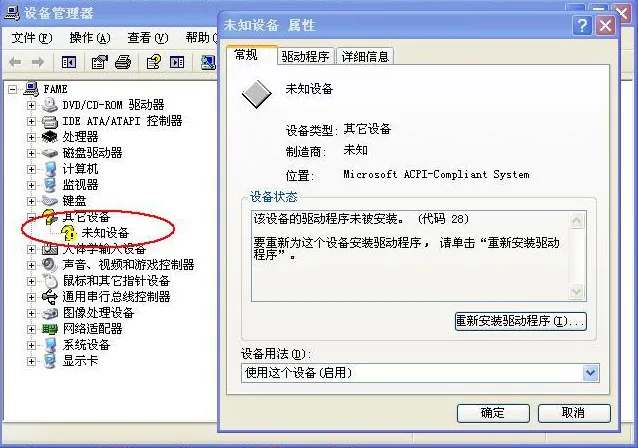This screenshot has height=448, width=638.
Task: Select the 声音、视频和游戏控制器 tree item
Action: [128, 265]
